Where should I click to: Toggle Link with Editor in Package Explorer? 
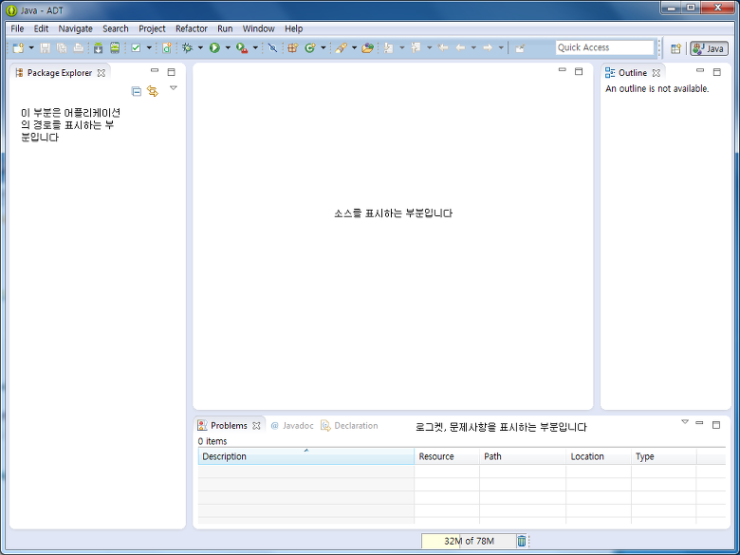tap(152, 91)
